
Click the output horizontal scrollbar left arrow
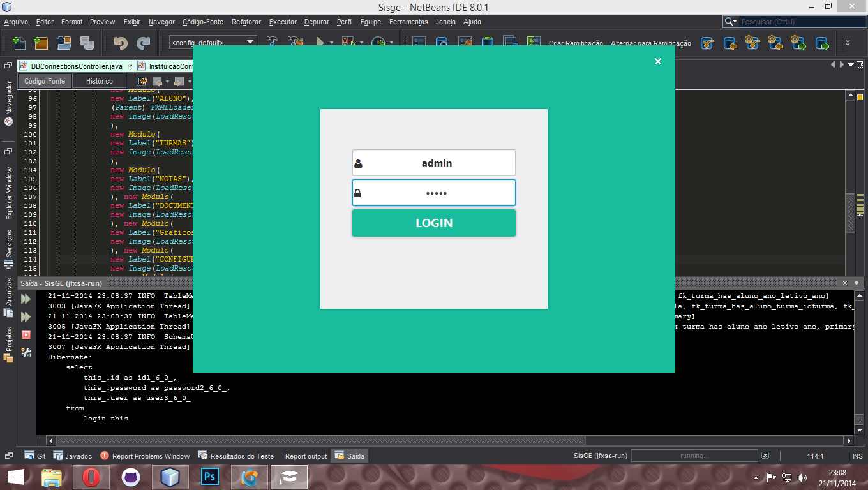tap(51, 440)
